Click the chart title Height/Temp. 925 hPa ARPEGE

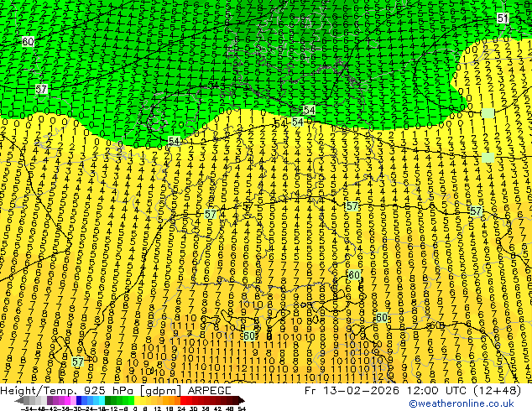coord(115,391)
